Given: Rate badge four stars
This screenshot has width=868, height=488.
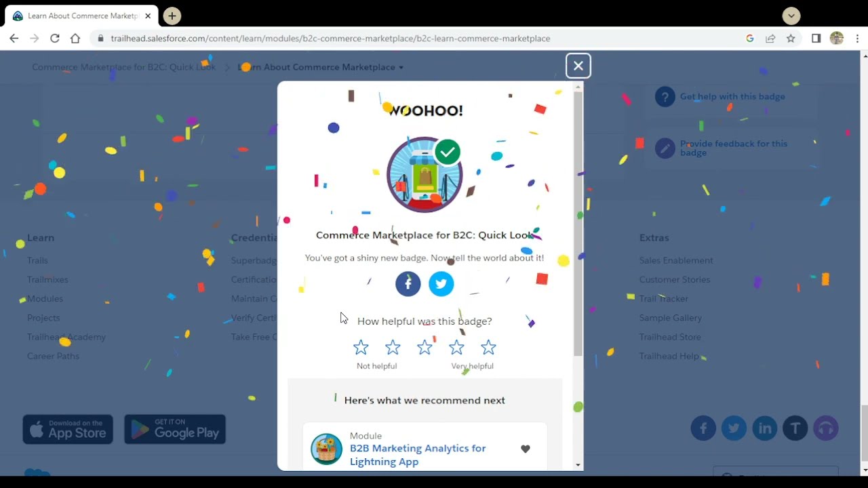Looking at the screenshot, I should (x=456, y=348).
